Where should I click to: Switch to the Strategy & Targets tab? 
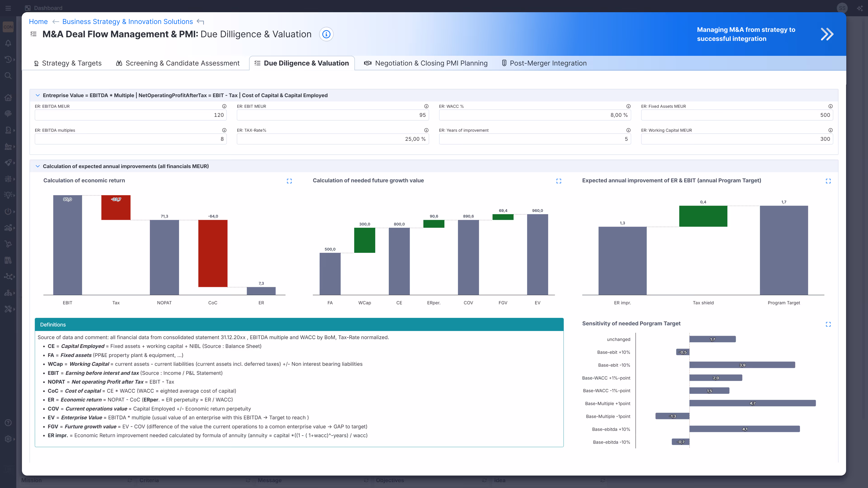(x=71, y=63)
